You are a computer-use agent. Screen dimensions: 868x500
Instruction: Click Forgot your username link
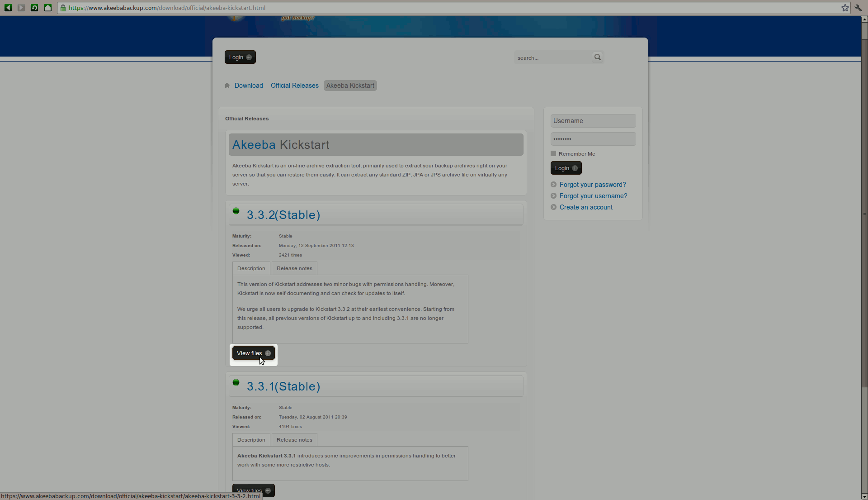593,196
